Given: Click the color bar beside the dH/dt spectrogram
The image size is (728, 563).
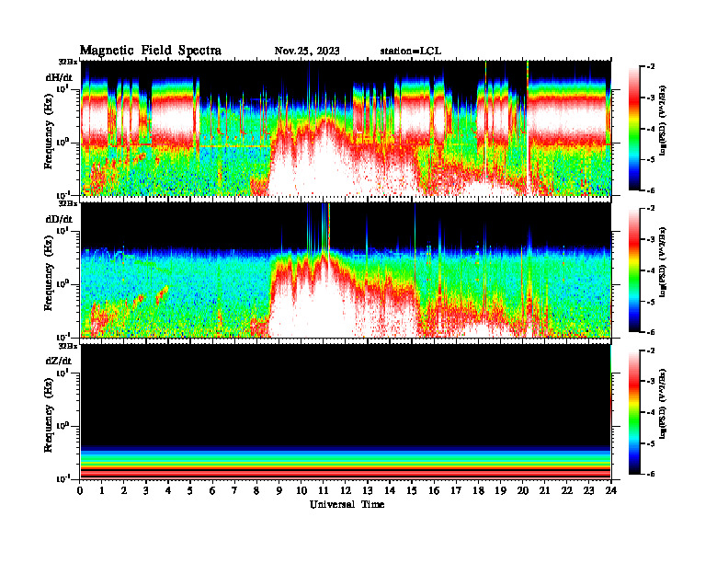Looking at the screenshot, I should 634,128.
